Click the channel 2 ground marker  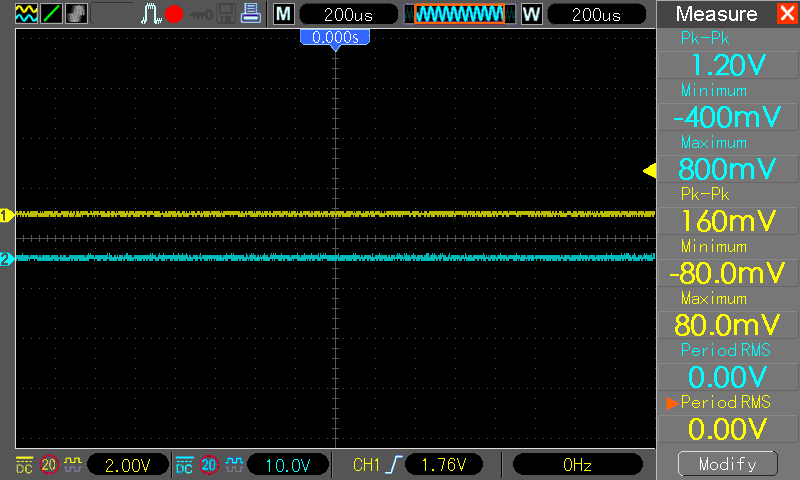point(7,259)
